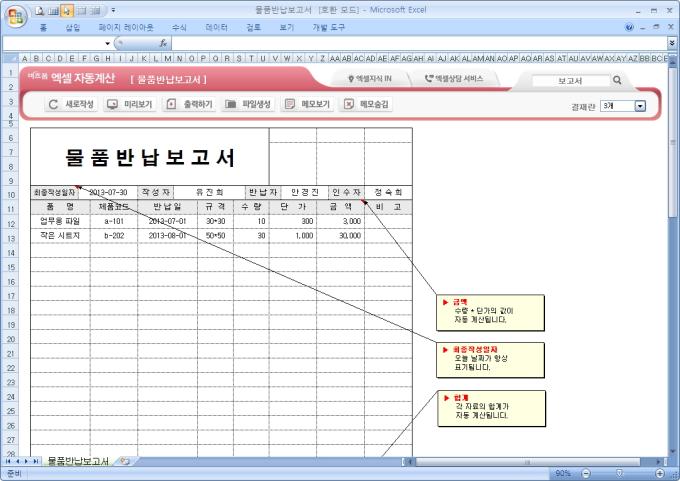
Task: Open the Customize Quick Access Toolbar arrow
Action: [x=113, y=10]
